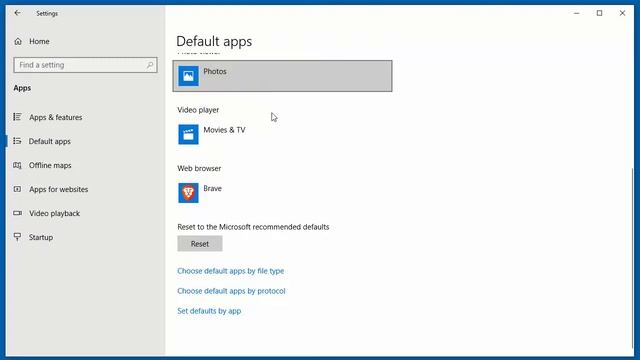Screen dimensions: 640x360
Task: Click the search magnifier icon
Action: [x=150, y=65]
